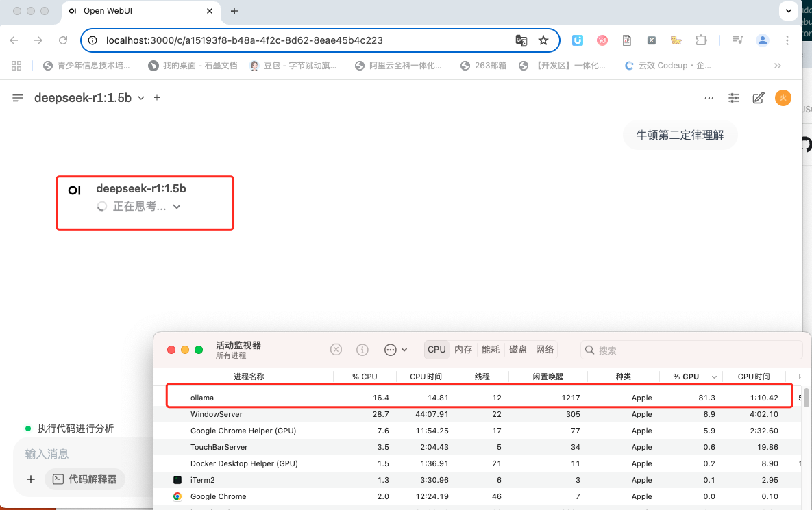Viewport: 812px width, 510px height.
Task: Click the chat options ellipsis icon
Action: [x=709, y=98]
